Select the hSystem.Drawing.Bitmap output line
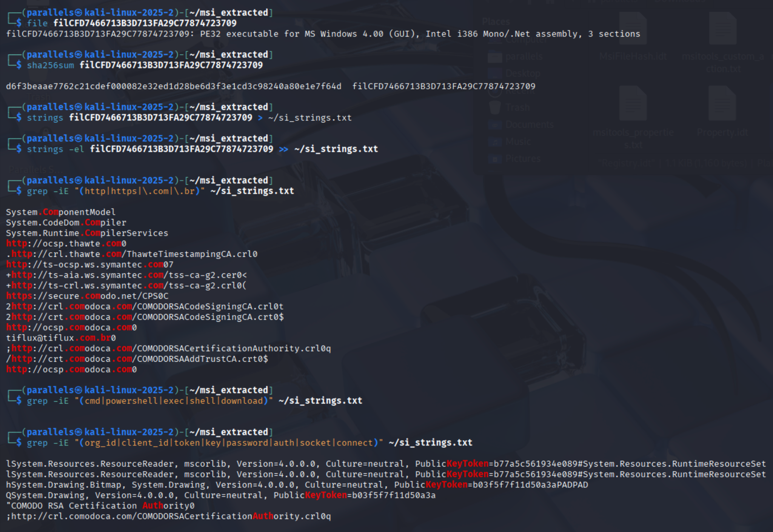 point(297,485)
